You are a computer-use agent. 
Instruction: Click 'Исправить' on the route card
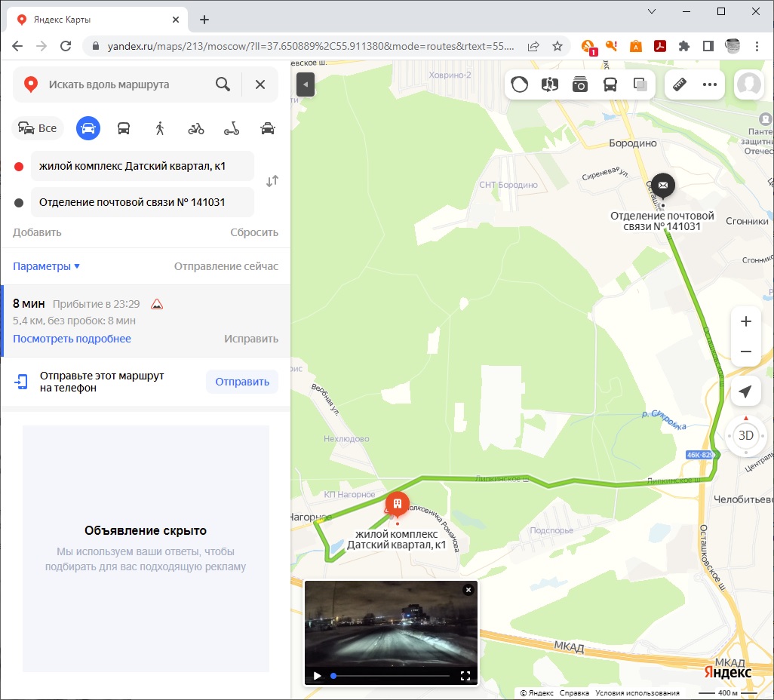[x=251, y=339]
